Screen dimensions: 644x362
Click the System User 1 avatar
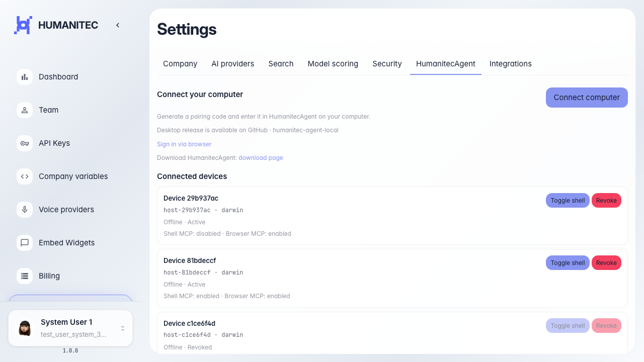[25, 328]
